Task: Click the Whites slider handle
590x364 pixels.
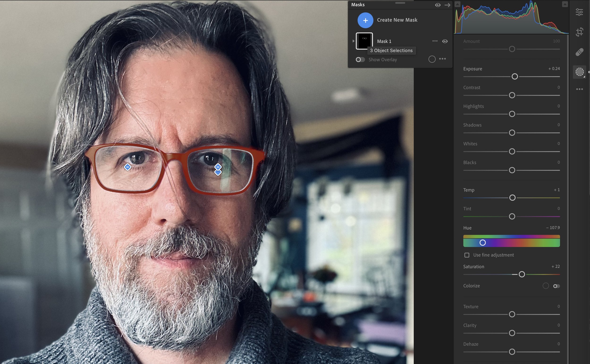Action: point(512,152)
